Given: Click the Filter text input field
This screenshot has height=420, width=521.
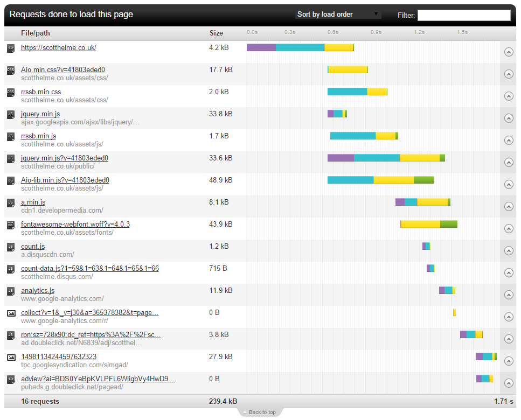Looking at the screenshot, I should pos(463,15).
